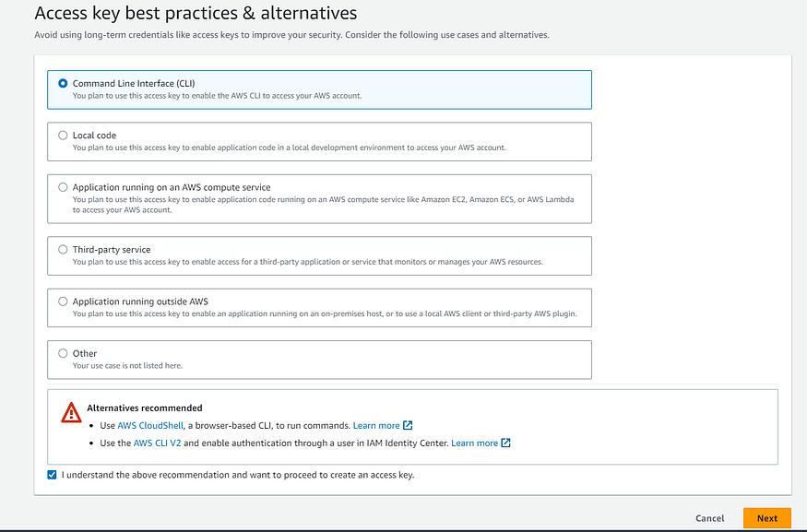807x532 pixels.
Task: Uncheck the I understand recommendation checkbox
Action: click(x=52, y=475)
